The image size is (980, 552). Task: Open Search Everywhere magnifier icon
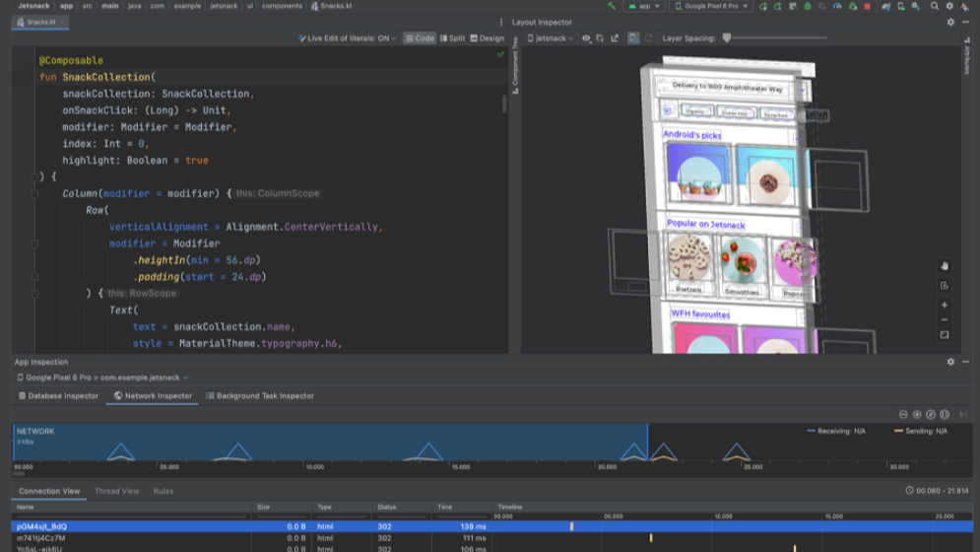pos(935,6)
